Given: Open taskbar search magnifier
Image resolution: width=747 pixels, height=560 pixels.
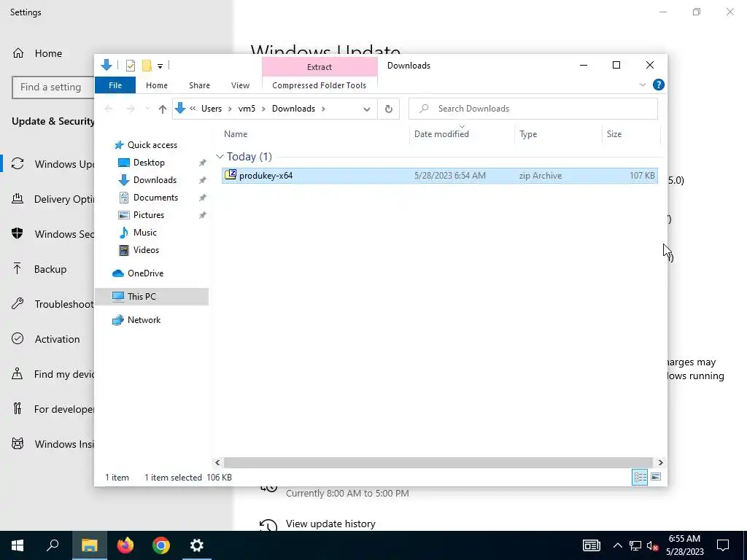Looking at the screenshot, I should point(53,545).
